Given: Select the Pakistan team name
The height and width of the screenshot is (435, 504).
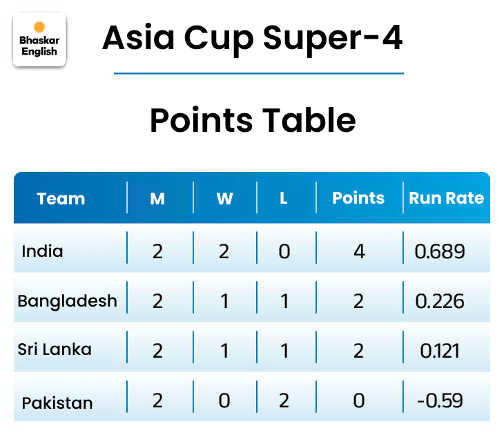Looking at the screenshot, I should 57,402.
